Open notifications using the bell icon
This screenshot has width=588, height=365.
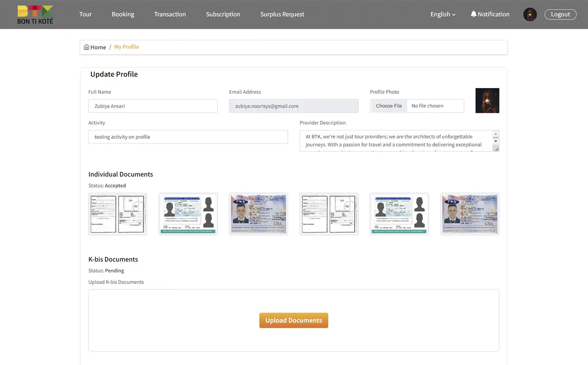(x=473, y=14)
